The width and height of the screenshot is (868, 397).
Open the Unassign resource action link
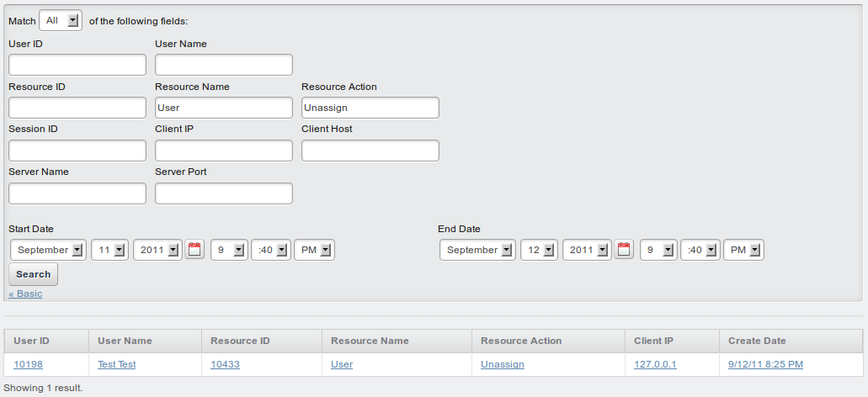[503, 364]
